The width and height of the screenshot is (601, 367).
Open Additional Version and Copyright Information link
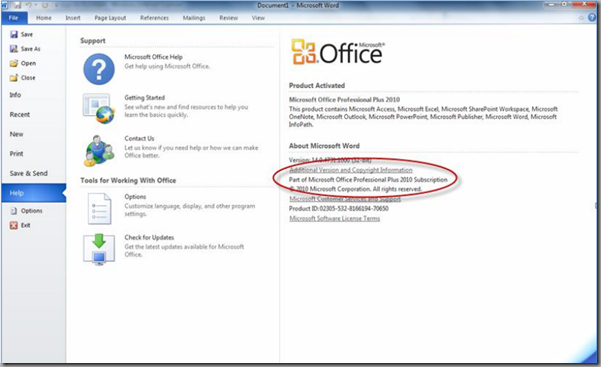tap(351, 170)
